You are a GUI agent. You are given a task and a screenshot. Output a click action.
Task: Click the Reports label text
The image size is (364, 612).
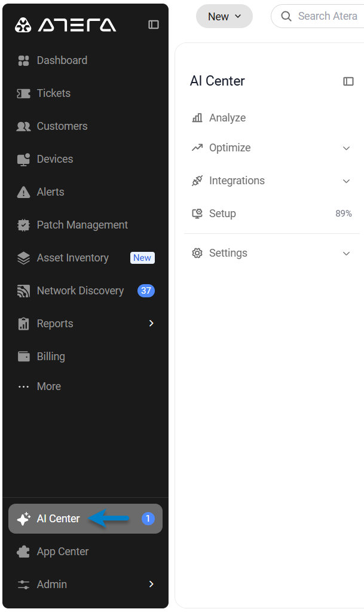[55, 324]
